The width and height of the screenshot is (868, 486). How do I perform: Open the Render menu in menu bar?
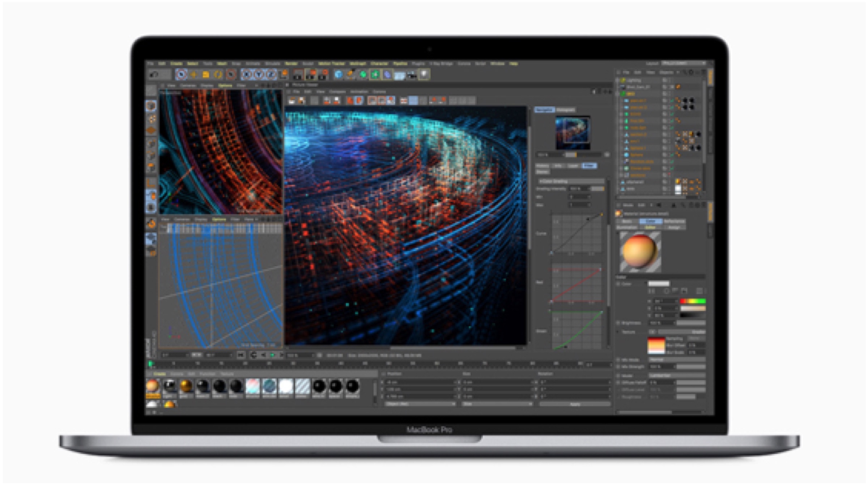(291, 64)
